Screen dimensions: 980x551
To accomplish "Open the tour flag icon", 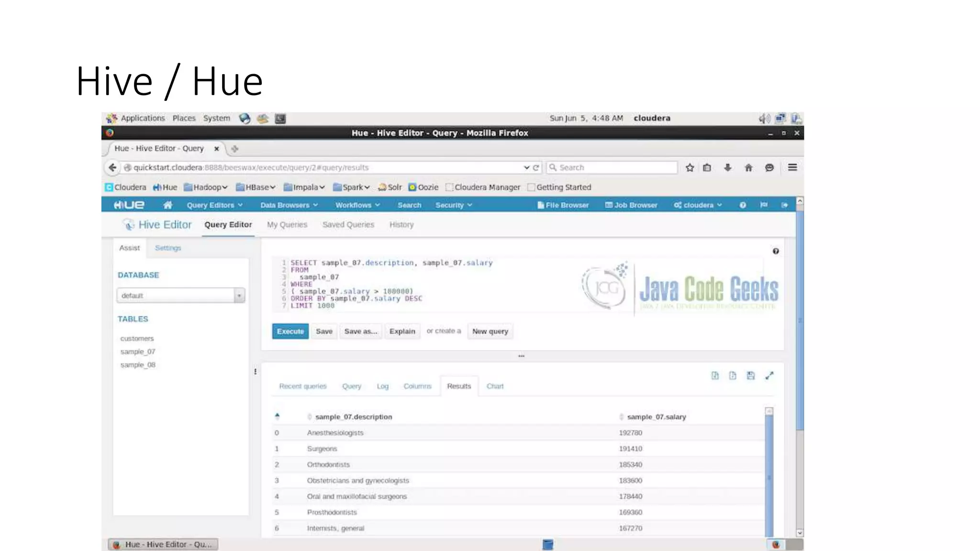I will [764, 205].
